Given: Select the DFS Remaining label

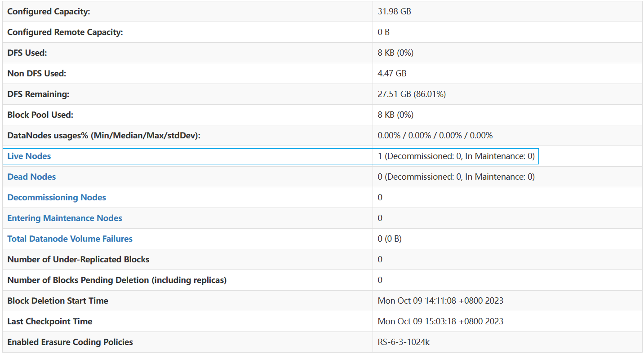Looking at the screenshot, I should click(38, 94).
